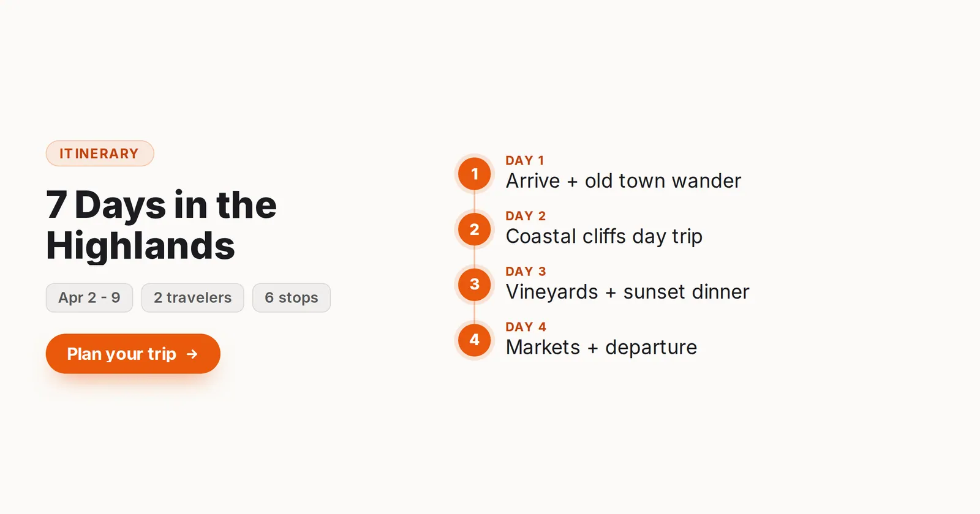
Task: Select the step 4 circle marker
Action: pos(475,340)
